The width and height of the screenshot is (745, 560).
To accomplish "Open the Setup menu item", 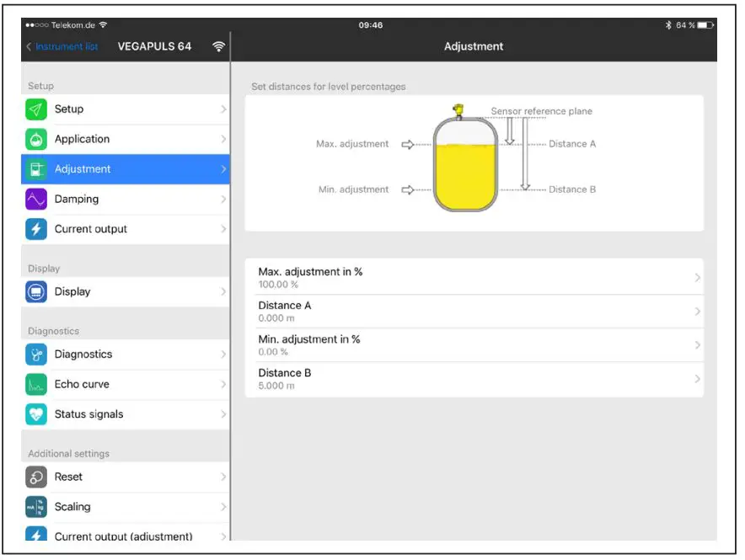I will [126, 109].
